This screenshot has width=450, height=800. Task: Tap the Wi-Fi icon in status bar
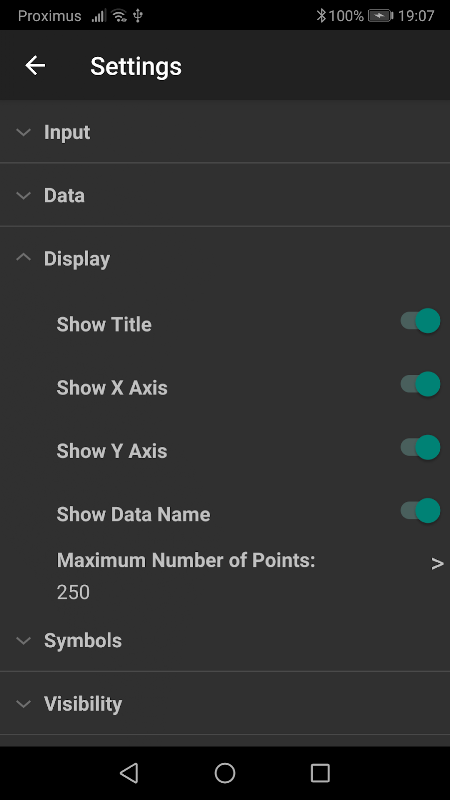tap(119, 16)
